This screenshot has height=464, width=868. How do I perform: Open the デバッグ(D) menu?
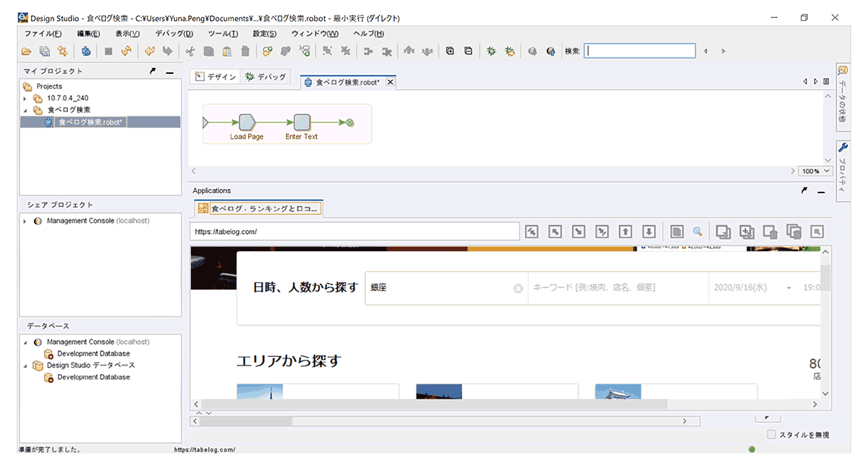click(x=174, y=34)
